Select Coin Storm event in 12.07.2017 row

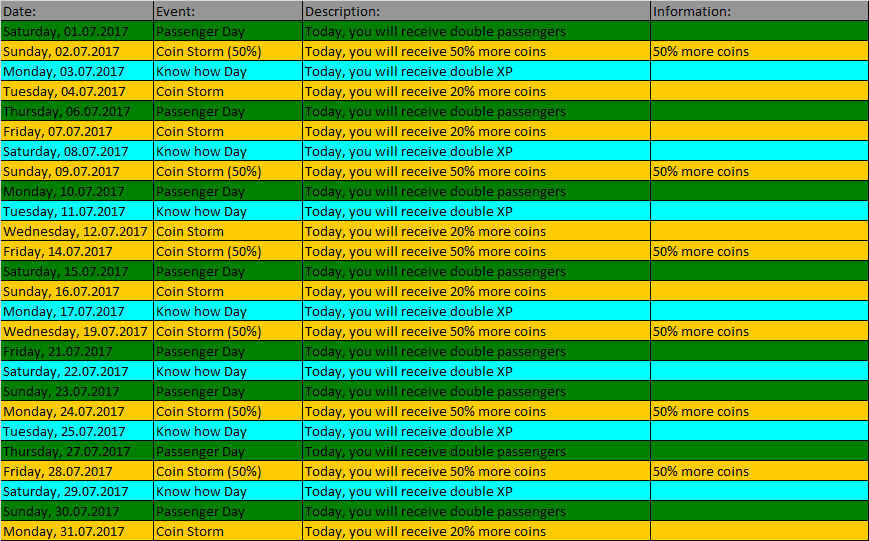(x=228, y=231)
